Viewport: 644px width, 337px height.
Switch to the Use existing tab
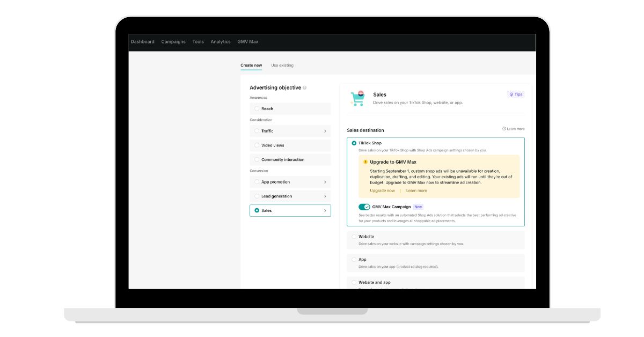point(282,65)
